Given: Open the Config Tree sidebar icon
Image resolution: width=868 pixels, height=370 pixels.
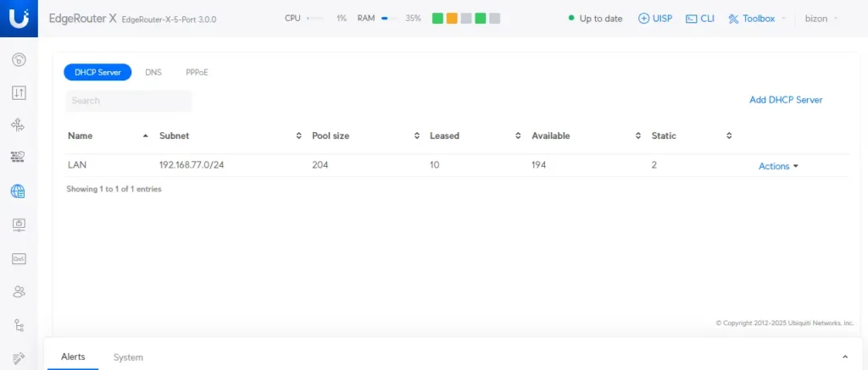Looking at the screenshot, I should pos(19,325).
